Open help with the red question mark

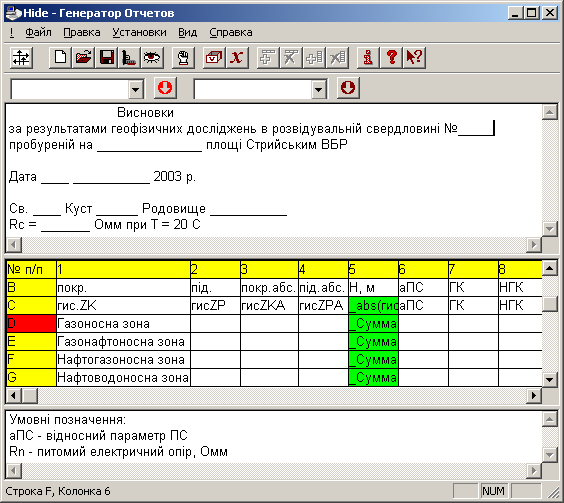[x=391, y=58]
